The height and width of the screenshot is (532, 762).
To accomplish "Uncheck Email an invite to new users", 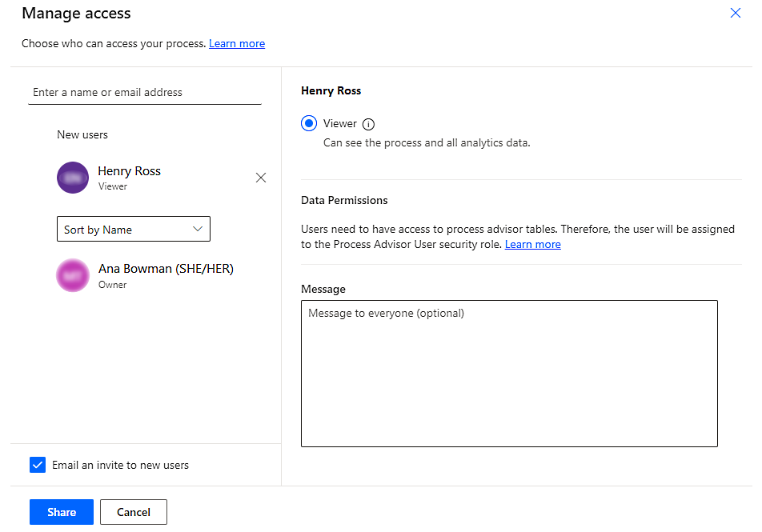I will (x=38, y=465).
